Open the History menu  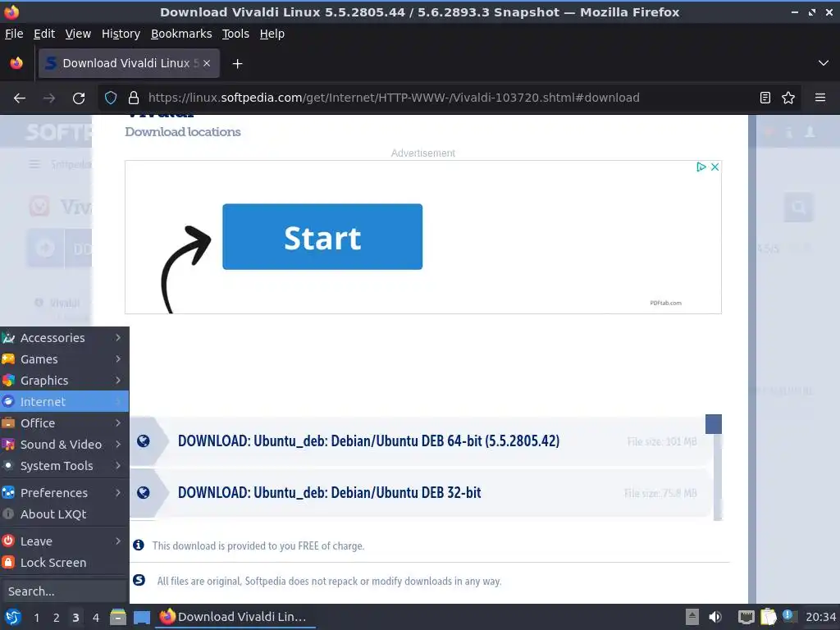click(121, 34)
